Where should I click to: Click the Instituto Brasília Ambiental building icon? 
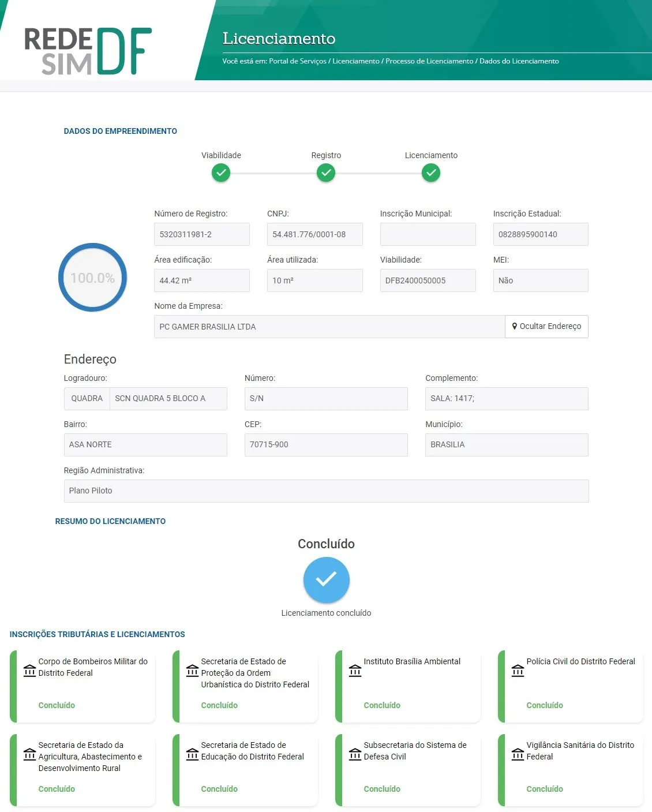pyautogui.click(x=355, y=671)
